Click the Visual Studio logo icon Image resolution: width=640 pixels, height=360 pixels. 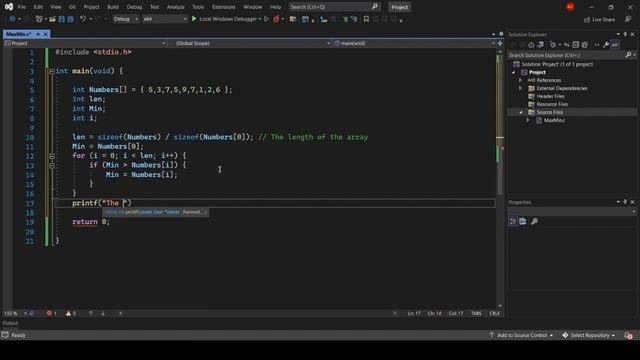(x=9, y=7)
